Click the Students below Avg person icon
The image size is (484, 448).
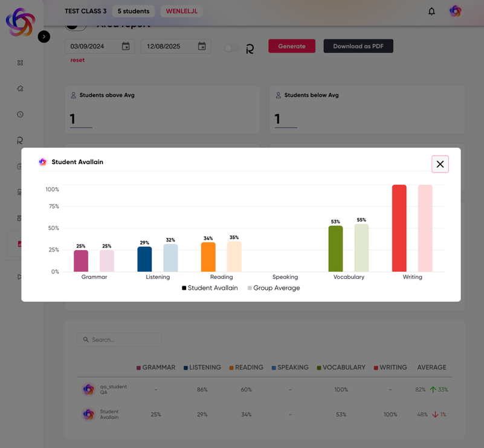click(279, 95)
